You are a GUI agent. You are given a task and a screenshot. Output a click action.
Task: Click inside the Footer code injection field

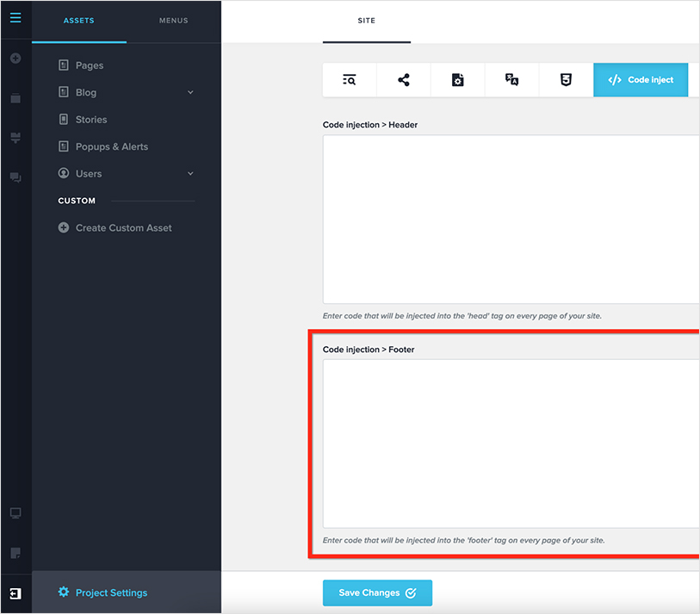click(x=508, y=442)
